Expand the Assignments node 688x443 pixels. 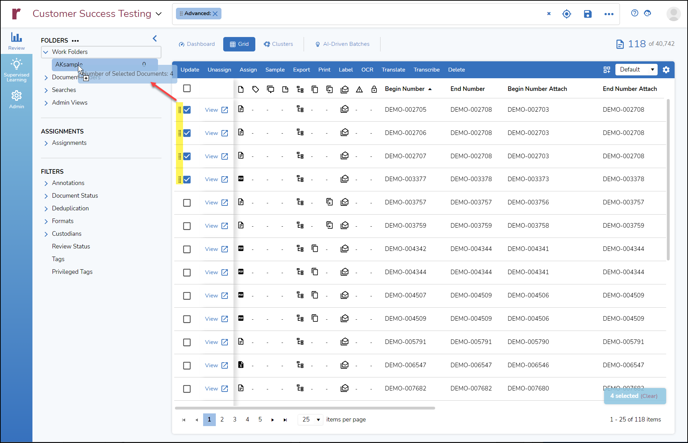(x=46, y=143)
